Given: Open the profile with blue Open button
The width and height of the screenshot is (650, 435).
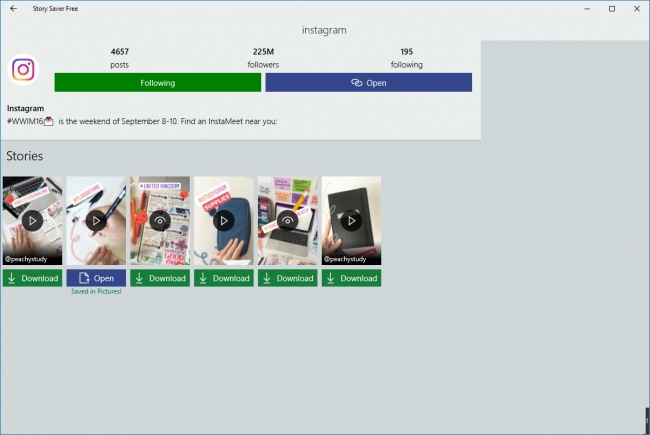Looking at the screenshot, I should tap(369, 83).
